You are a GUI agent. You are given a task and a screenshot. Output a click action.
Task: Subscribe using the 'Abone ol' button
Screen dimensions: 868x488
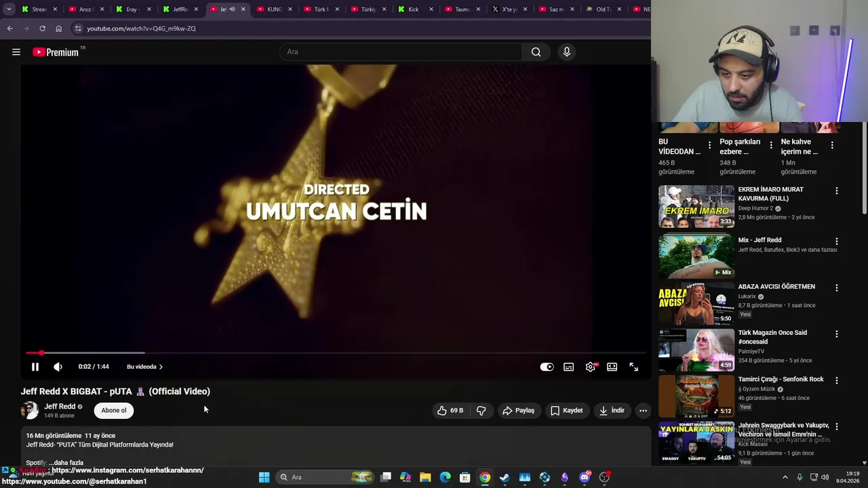pos(114,410)
